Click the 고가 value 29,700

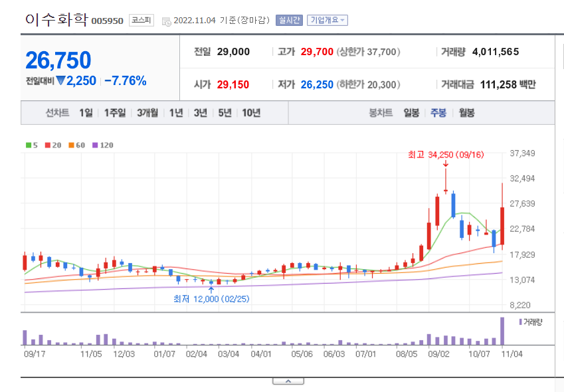(x=317, y=52)
